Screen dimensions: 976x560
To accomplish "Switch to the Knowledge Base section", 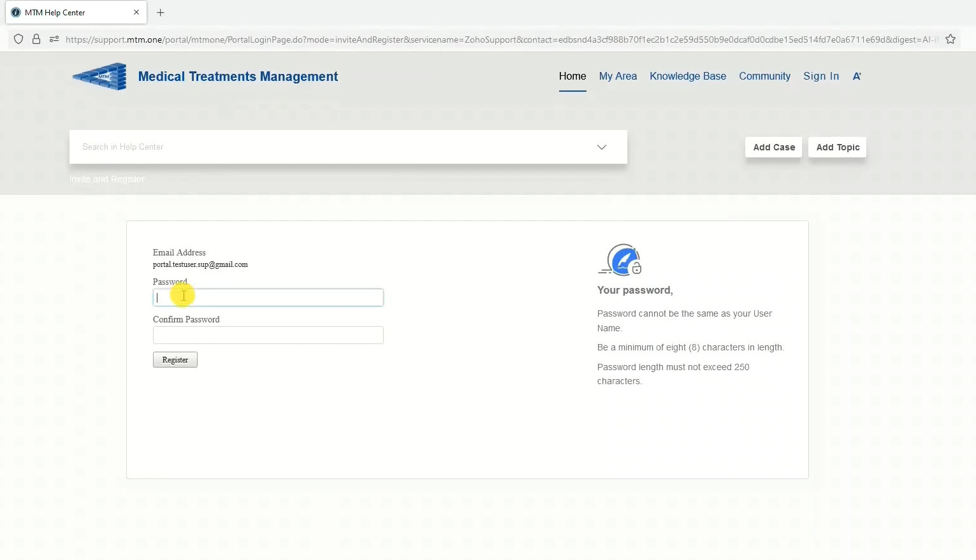I will coord(688,76).
